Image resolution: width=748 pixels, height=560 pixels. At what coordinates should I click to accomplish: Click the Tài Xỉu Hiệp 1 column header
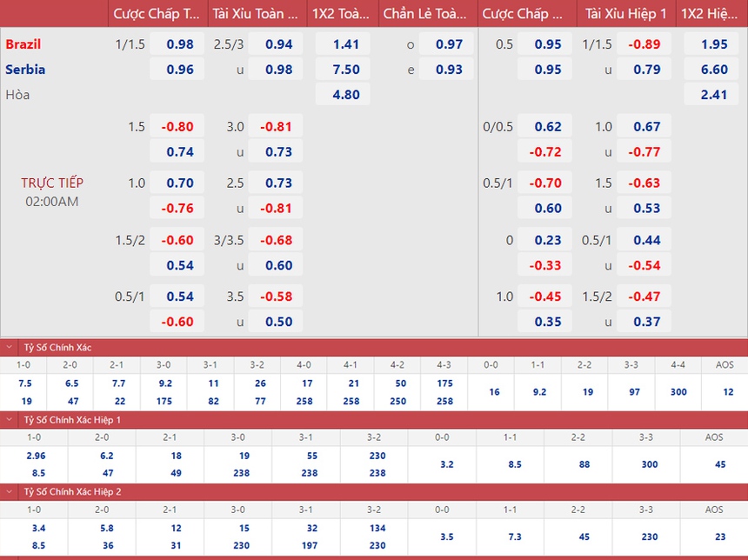tap(625, 14)
